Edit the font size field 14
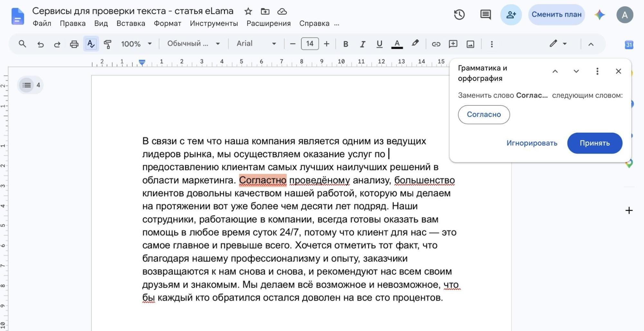 [x=310, y=44]
